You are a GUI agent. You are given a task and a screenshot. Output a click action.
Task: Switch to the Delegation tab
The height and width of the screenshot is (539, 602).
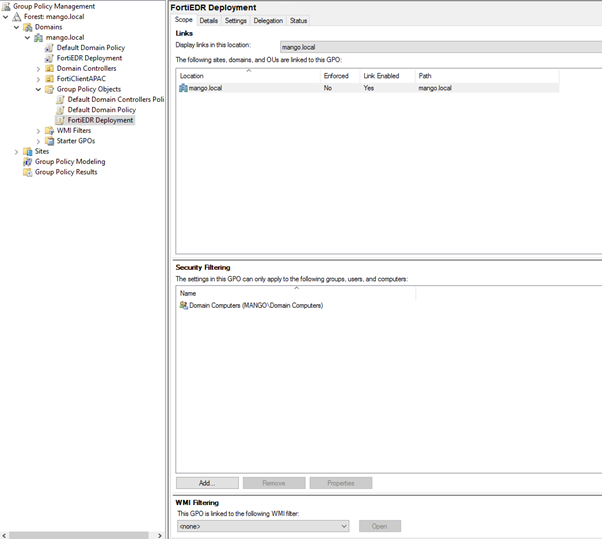coord(268,21)
